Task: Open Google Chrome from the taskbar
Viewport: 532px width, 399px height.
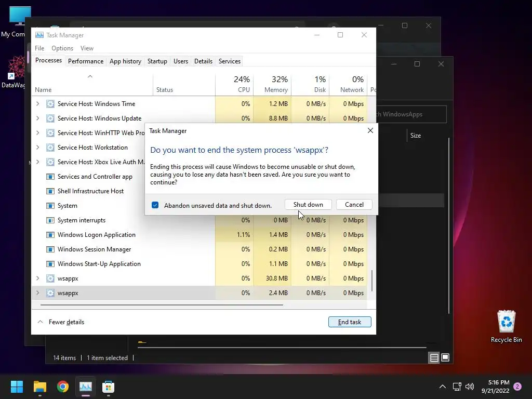Action: [63, 387]
